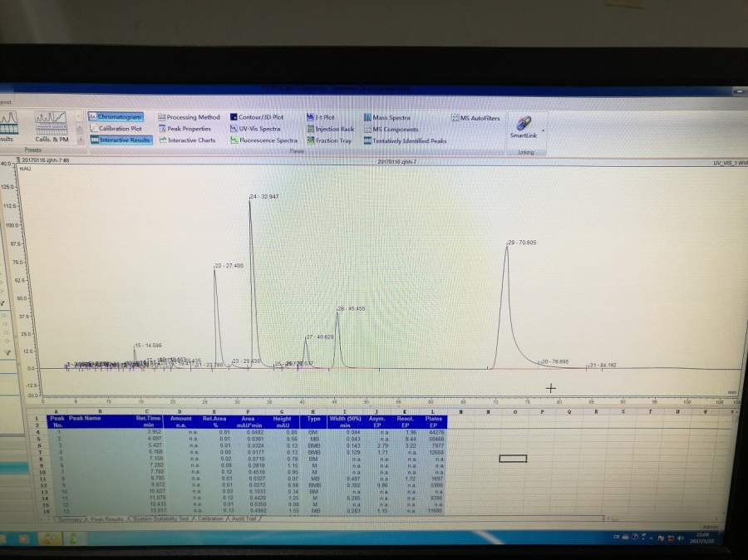Click the Ret.Time column header
748x560 pixels.
(148, 421)
